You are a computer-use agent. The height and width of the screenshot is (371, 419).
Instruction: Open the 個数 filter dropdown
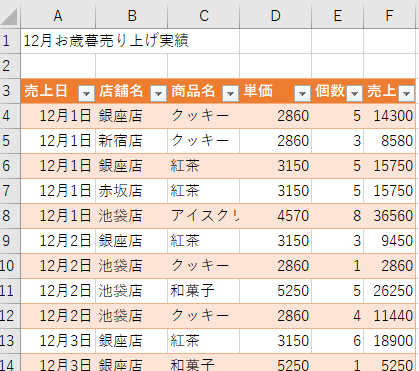coord(354,94)
